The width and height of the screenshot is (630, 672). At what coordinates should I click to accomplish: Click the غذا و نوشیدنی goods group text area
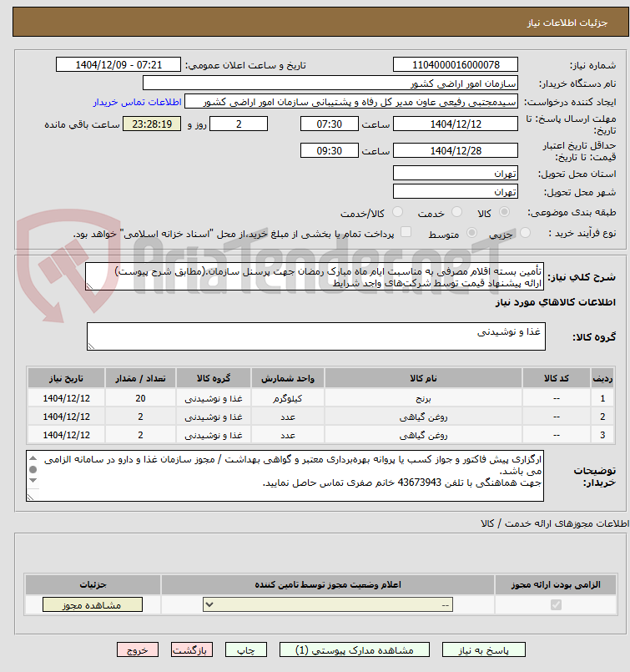[316, 336]
